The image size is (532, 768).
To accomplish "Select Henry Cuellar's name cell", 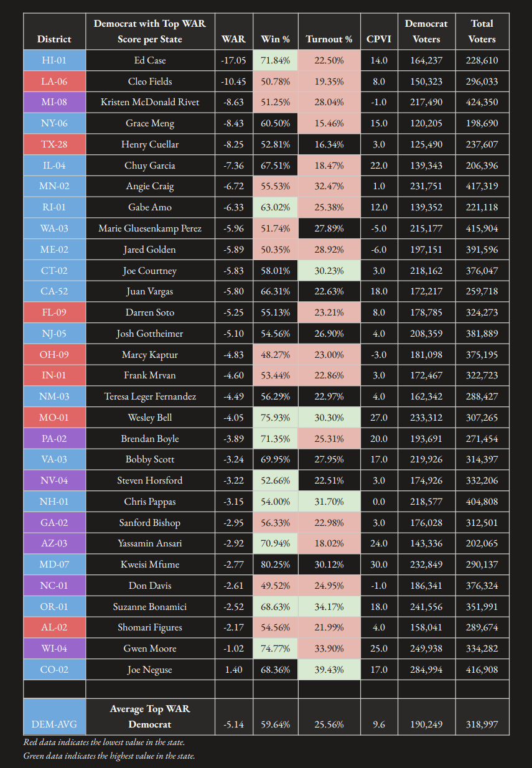I will point(150,144).
